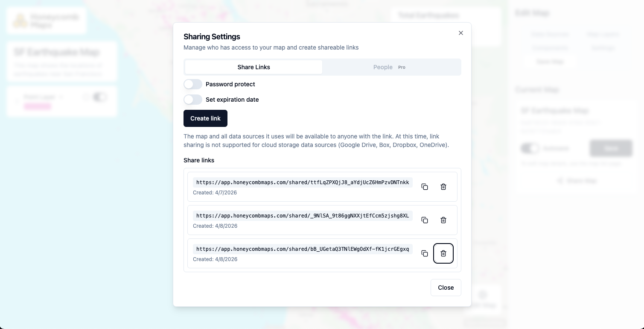
Task: Delete the highlighted third share link
Action: pyautogui.click(x=443, y=253)
